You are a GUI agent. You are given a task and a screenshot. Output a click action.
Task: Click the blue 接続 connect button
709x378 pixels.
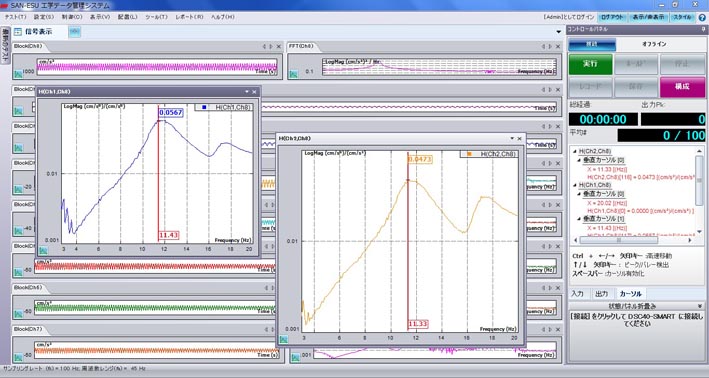tap(592, 44)
